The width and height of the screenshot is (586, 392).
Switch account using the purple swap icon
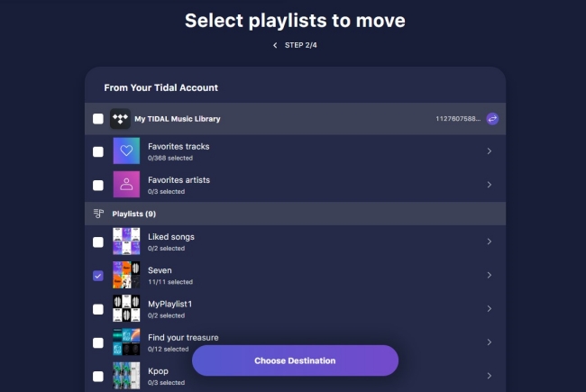tap(492, 119)
